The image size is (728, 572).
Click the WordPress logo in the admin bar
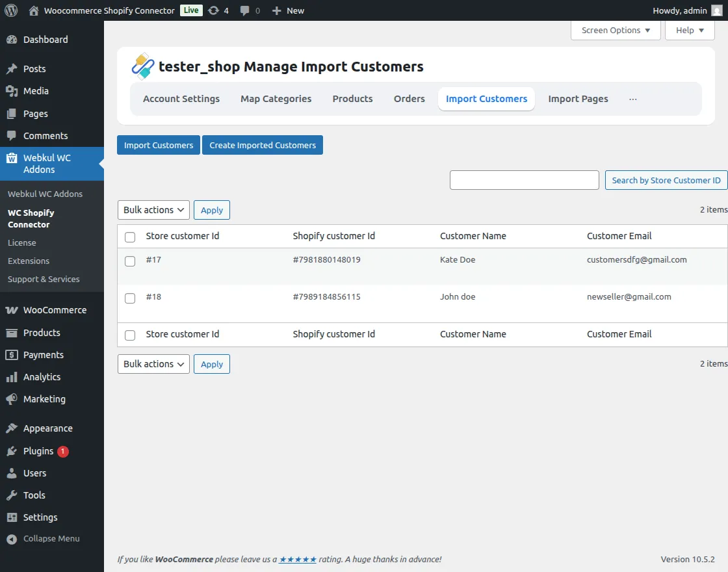coord(10,10)
